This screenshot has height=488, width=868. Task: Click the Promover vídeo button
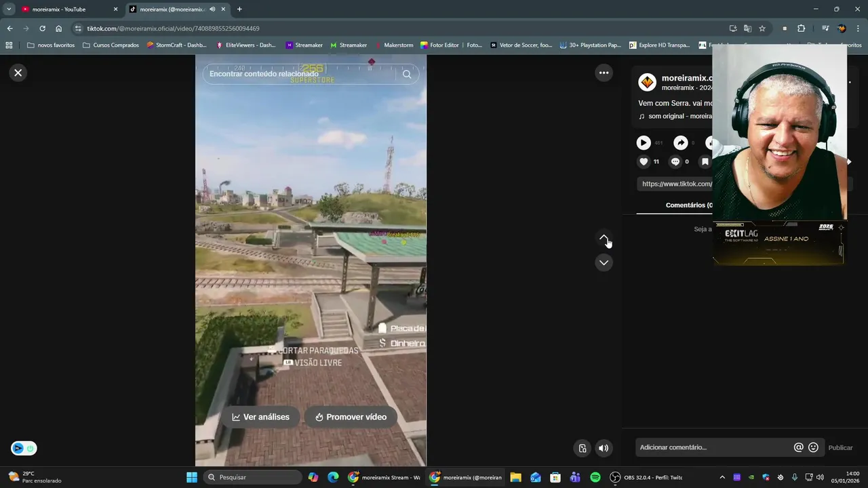point(351,417)
